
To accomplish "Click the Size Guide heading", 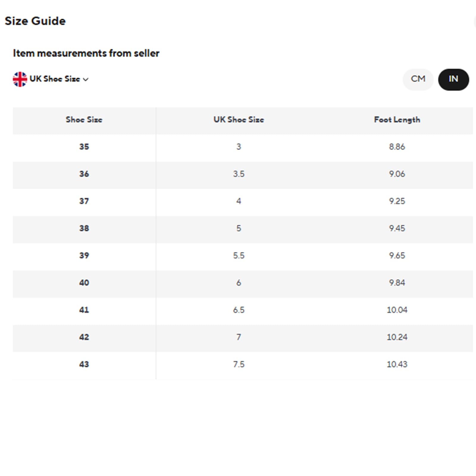I will [35, 21].
